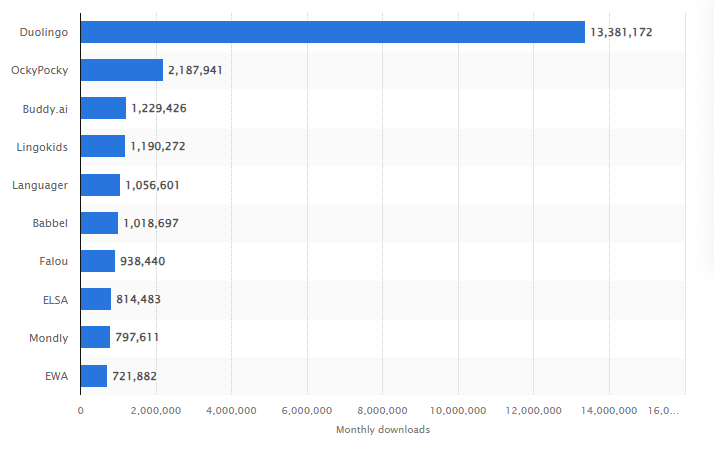Select the Lingokids bar
Screen dimensions: 714x458
(x=103, y=146)
